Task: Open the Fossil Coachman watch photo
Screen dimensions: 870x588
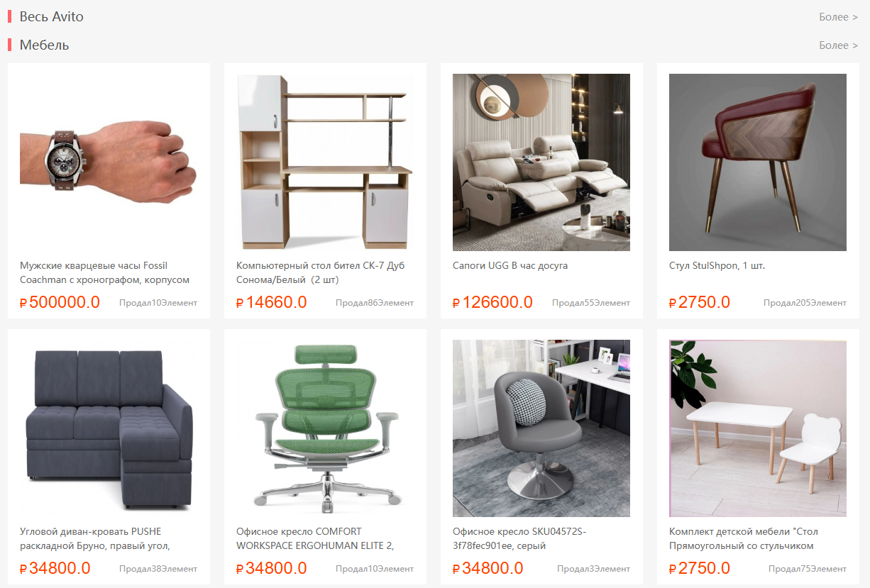Action: pos(109,162)
